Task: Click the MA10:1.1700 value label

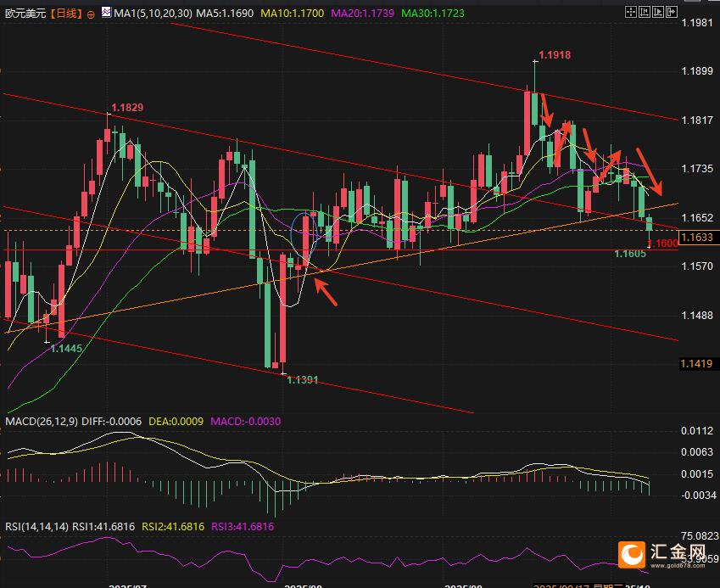Action: [x=293, y=14]
